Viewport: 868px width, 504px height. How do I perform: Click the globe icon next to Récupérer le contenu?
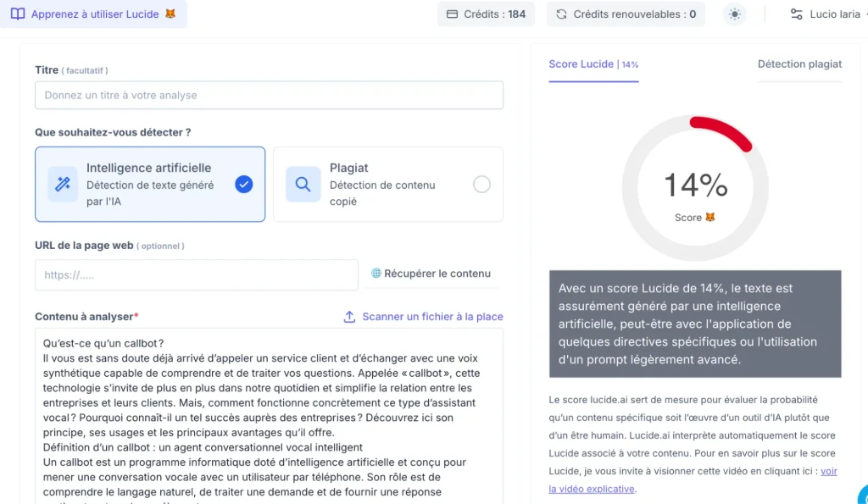376,274
